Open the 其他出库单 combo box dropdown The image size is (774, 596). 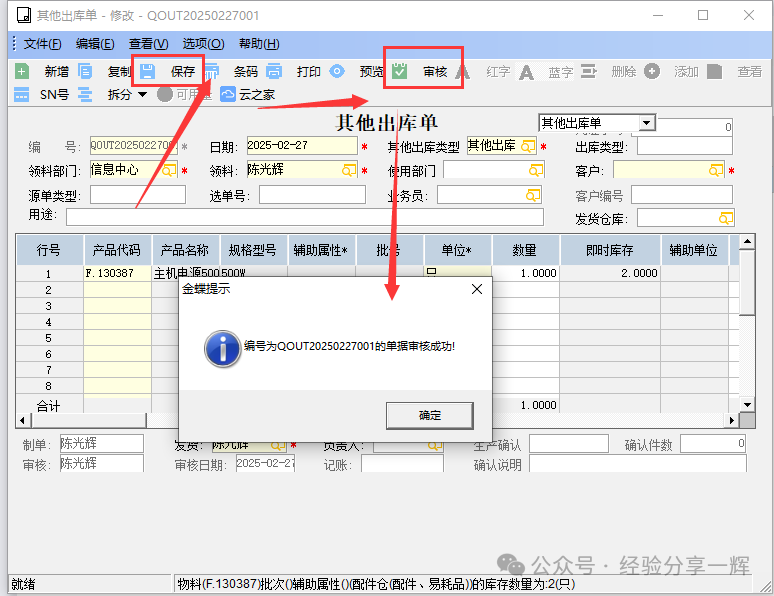click(647, 122)
